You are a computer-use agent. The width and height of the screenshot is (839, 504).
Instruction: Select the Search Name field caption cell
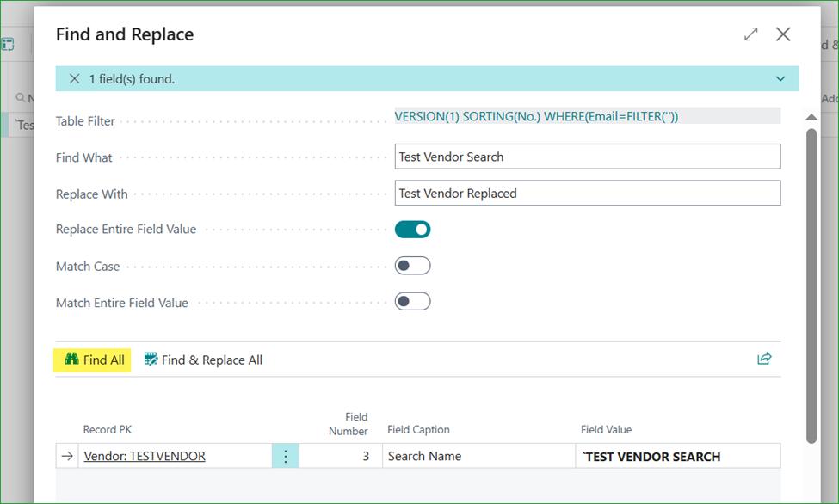point(478,457)
